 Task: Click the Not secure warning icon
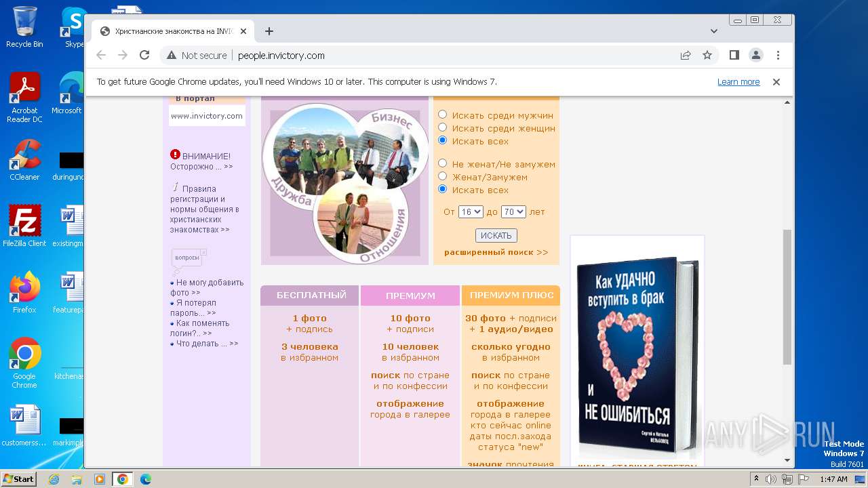tap(172, 56)
